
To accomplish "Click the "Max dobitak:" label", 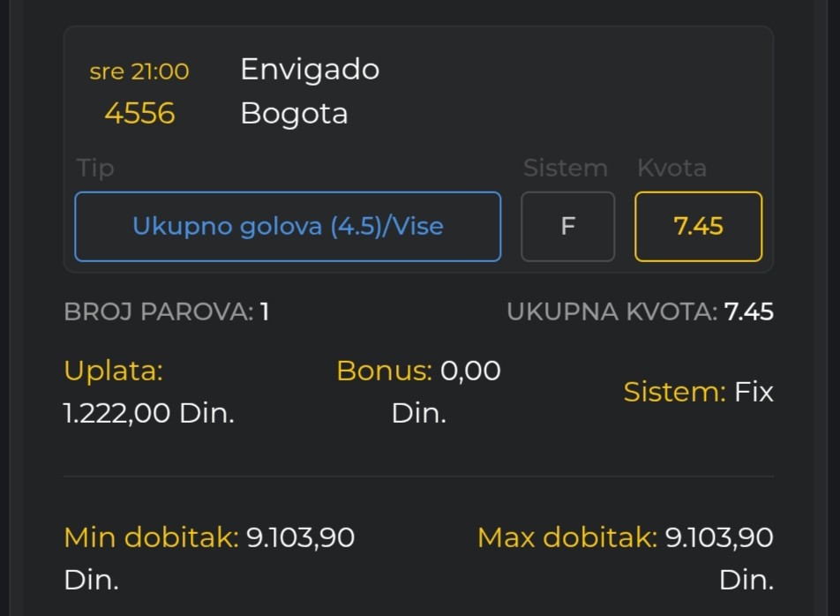I will (x=566, y=537).
